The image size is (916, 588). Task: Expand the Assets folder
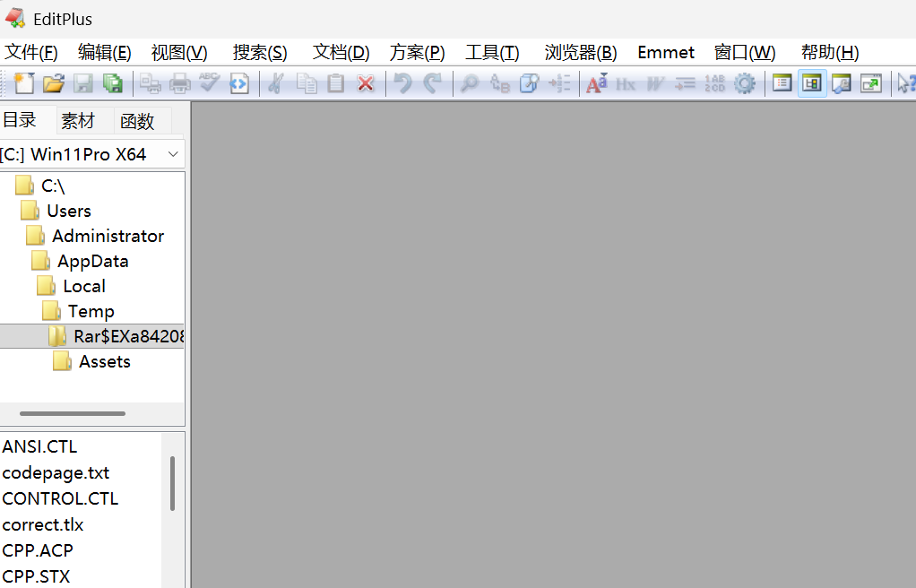point(105,361)
